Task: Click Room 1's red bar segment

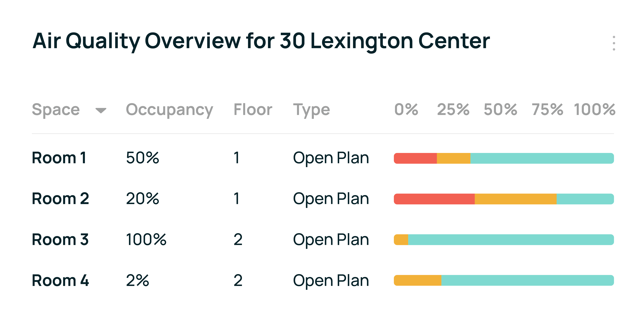Action: coord(415,158)
